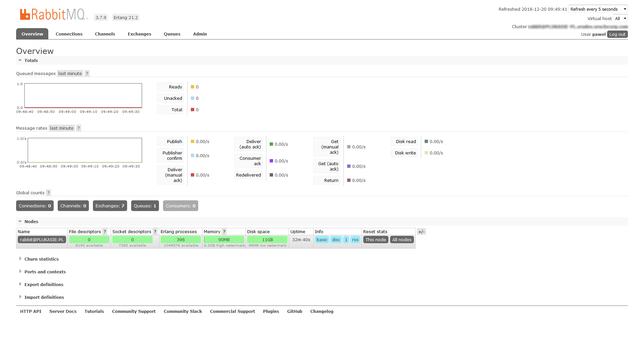Screen dimensions: 644x337
Task: Select the Overview tab
Action: click(x=32, y=34)
